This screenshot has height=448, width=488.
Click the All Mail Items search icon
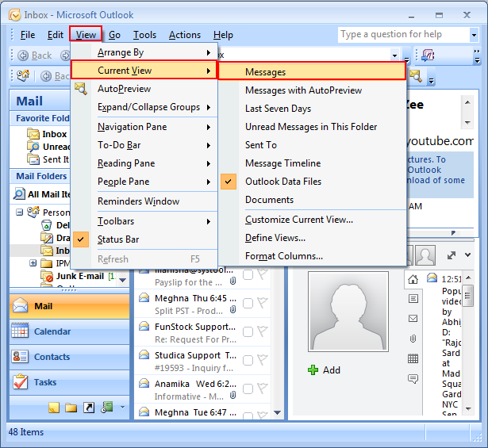tap(19, 194)
